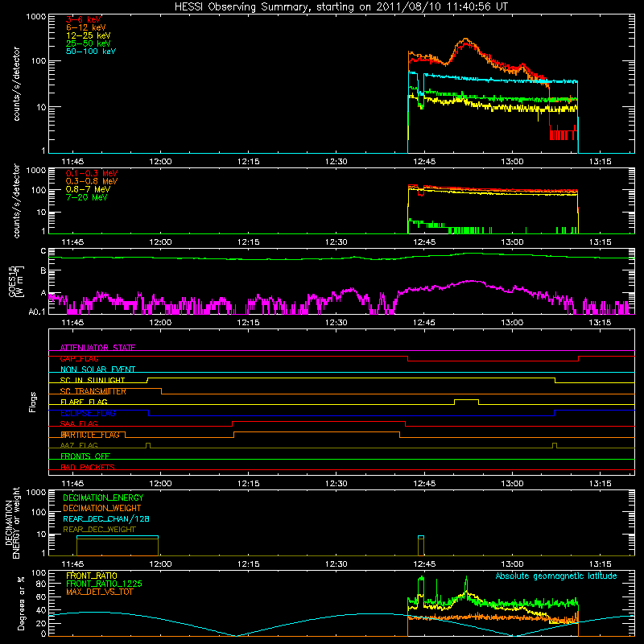Image resolution: width=644 pixels, height=644 pixels.
Task: Select the 0.1-0.3 MeV legend label
Action: click(92, 173)
